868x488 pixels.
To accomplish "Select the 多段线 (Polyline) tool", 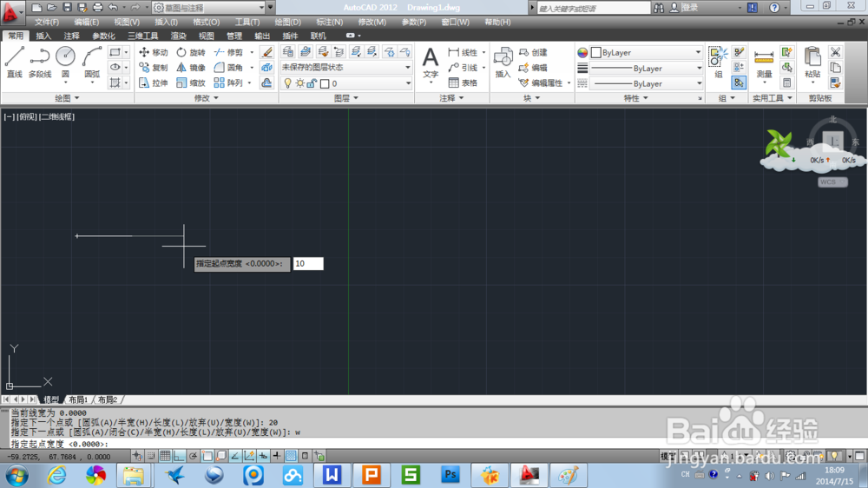I will [x=40, y=62].
